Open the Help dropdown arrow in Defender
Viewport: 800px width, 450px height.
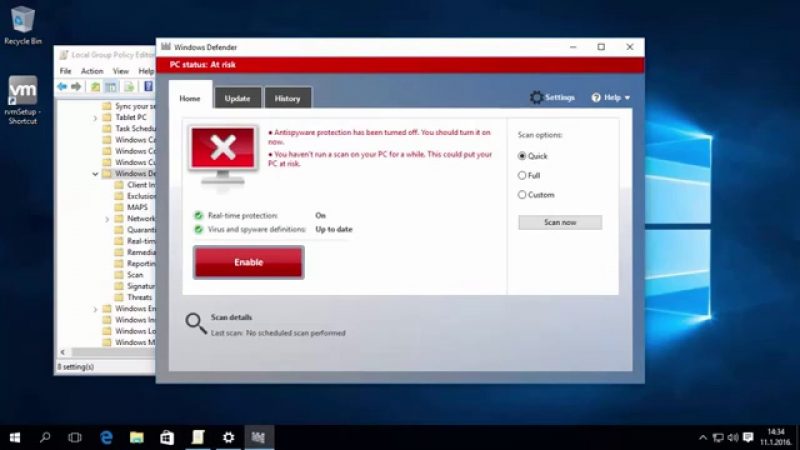coord(627,97)
